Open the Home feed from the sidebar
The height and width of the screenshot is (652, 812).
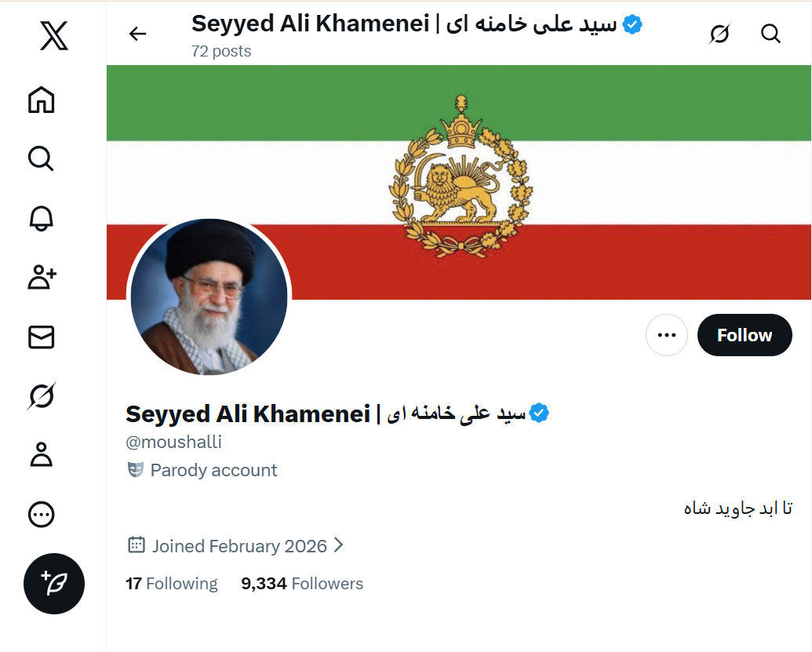click(x=40, y=100)
